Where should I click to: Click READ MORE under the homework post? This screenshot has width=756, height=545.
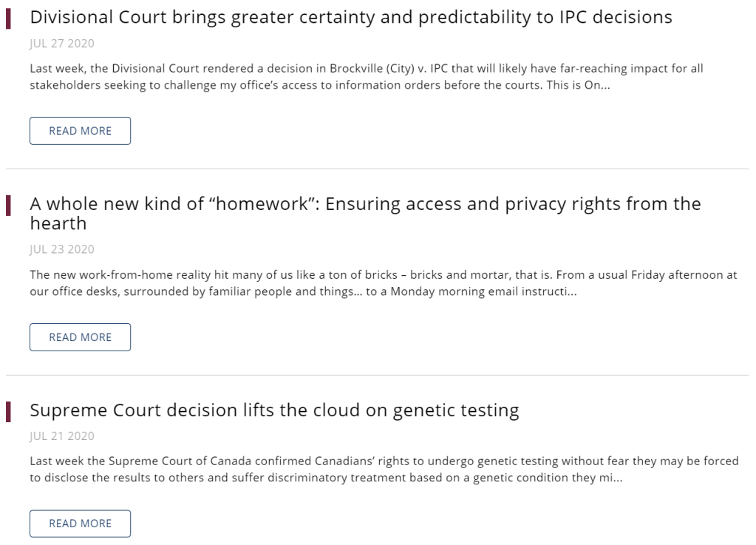tap(80, 337)
